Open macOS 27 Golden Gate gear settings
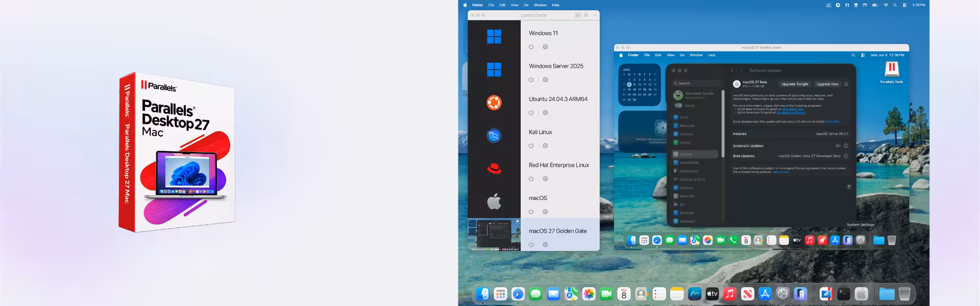980x306 pixels. [x=545, y=245]
